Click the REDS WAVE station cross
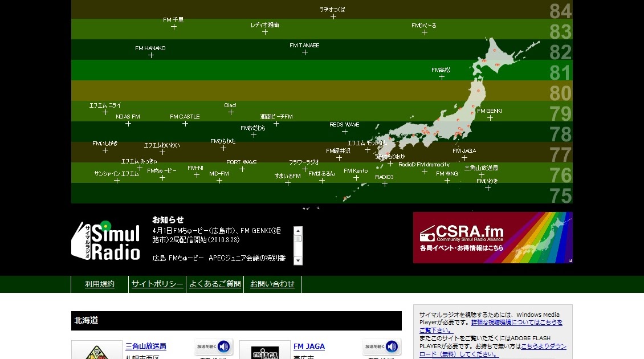Screen dimensions: 644x359 click(x=345, y=132)
